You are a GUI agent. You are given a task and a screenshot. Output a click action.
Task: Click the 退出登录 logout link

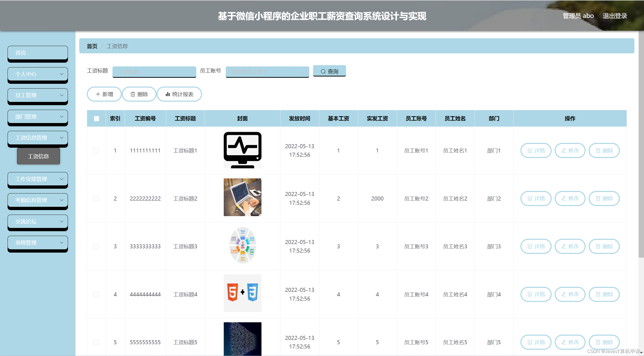click(615, 16)
